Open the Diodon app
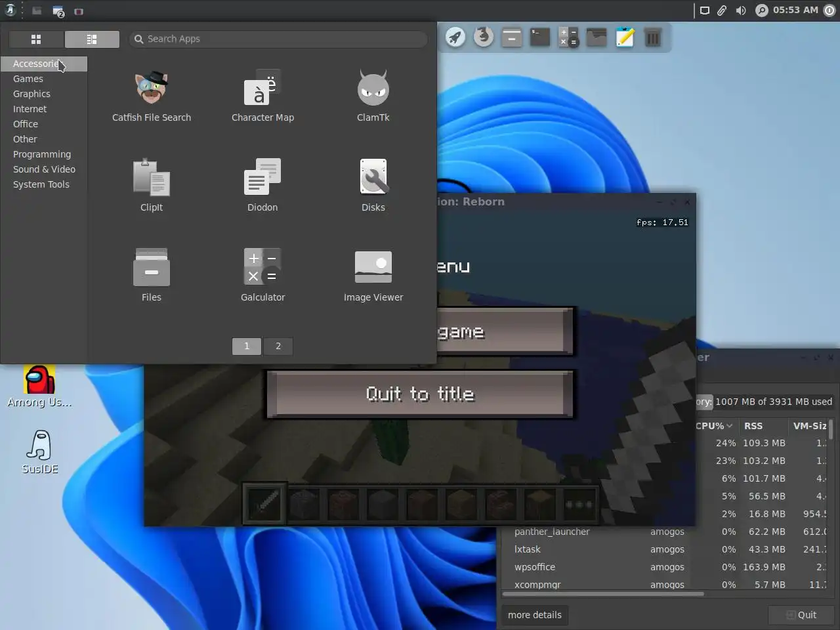 [262, 186]
